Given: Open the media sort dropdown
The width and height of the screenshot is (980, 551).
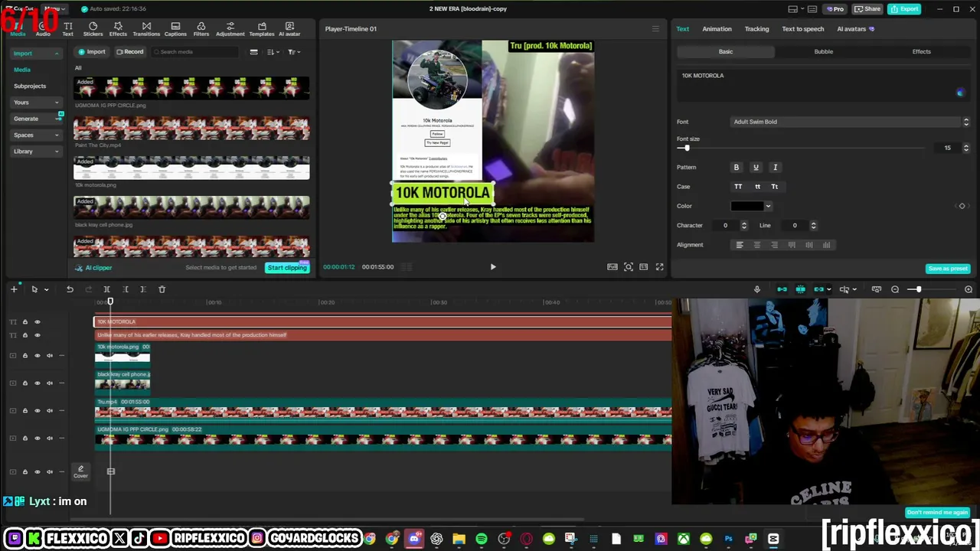Looking at the screenshot, I should tap(273, 52).
